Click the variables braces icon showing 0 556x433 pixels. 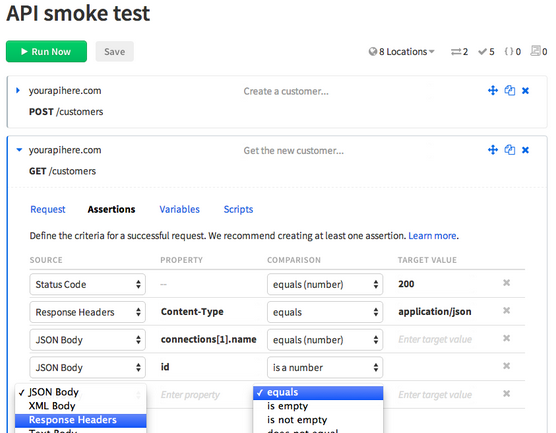coord(512,52)
